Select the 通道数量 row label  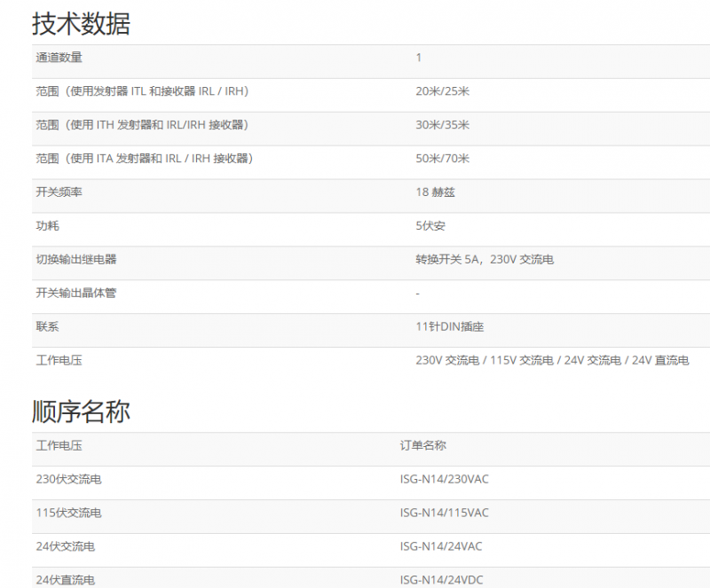point(59,58)
